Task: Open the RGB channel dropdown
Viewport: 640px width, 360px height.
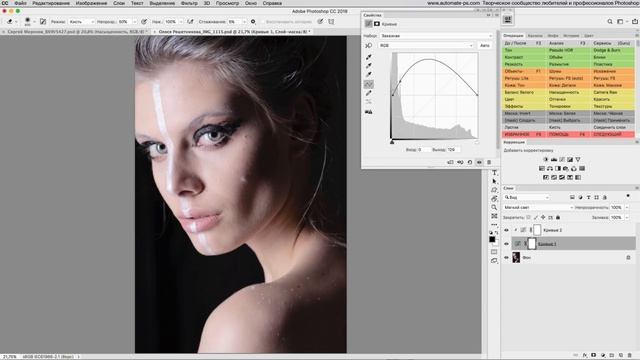Action: click(426, 45)
